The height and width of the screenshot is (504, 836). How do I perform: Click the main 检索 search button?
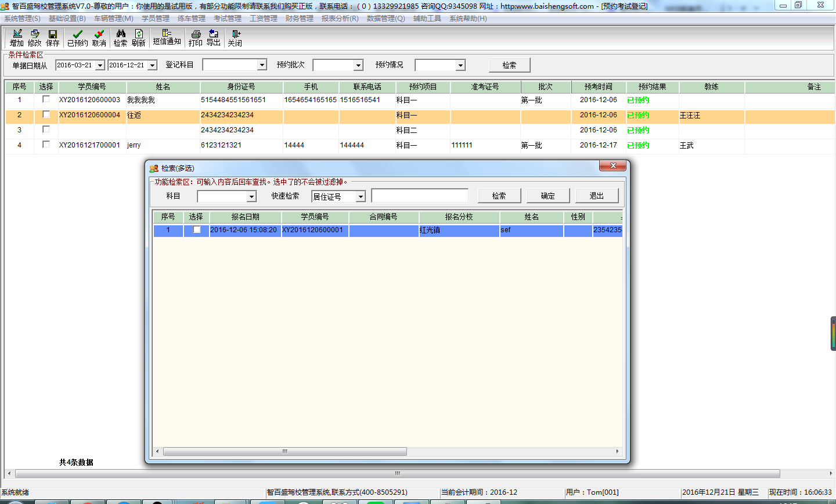click(509, 65)
